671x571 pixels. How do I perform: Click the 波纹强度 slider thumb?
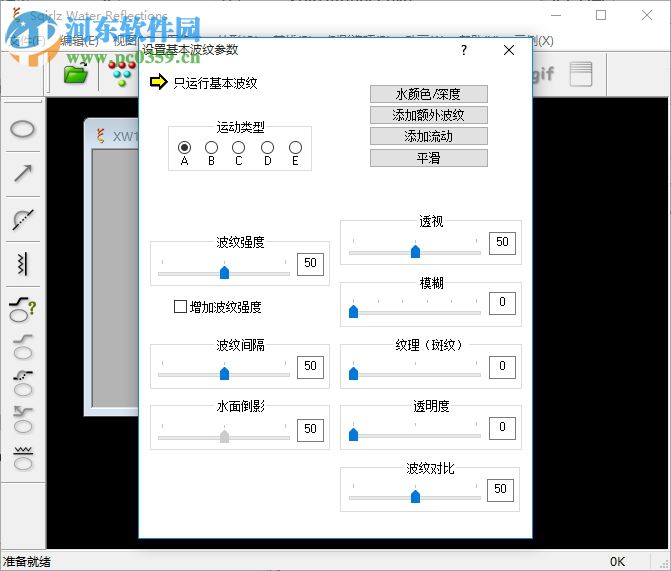point(224,272)
